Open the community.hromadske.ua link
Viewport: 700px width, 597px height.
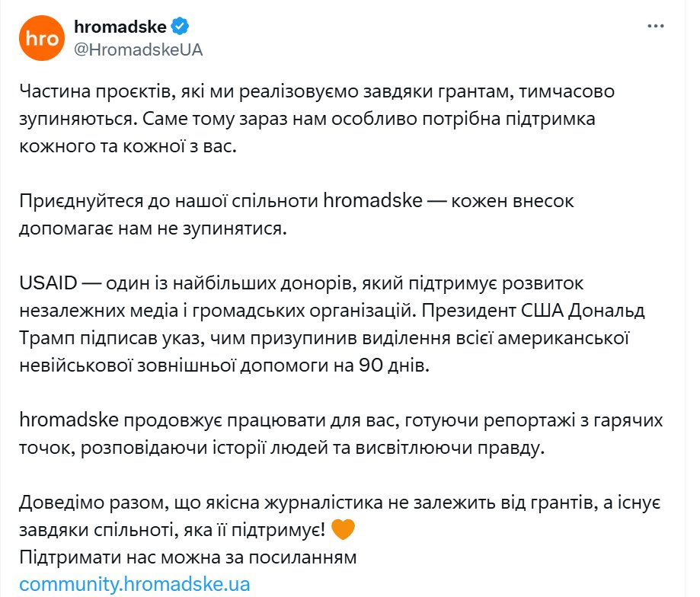click(x=134, y=584)
